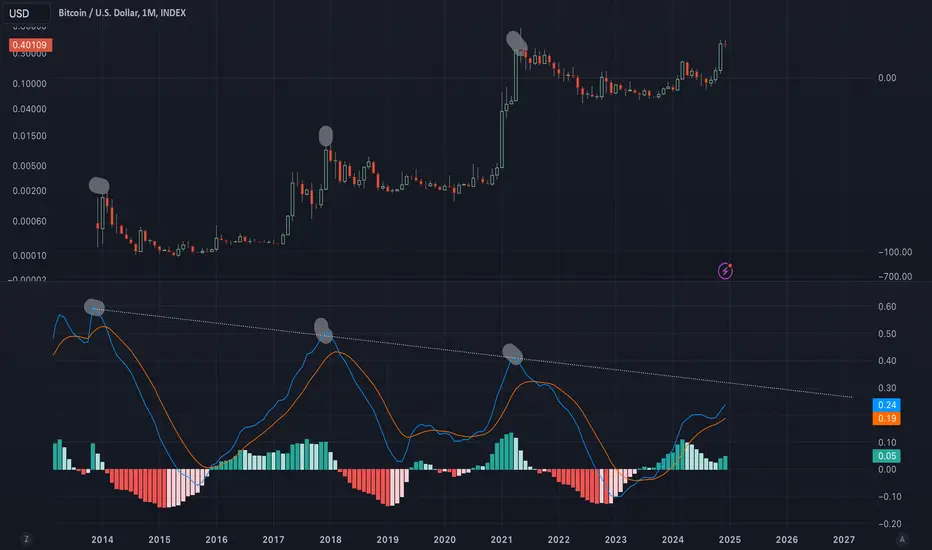Click the blue 0.24 MACD value label
Viewport: 932px width, 550px height.
coord(886,405)
